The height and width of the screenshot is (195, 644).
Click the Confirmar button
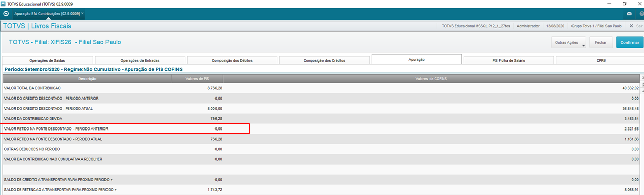tap(630, 43)
